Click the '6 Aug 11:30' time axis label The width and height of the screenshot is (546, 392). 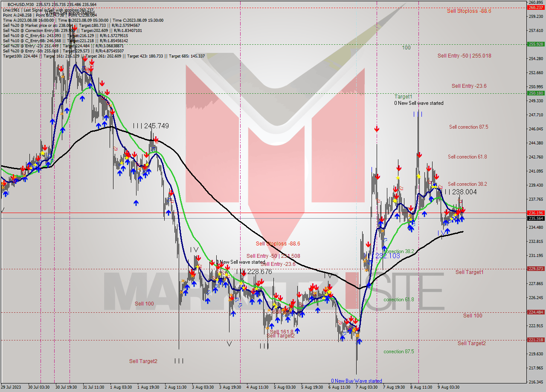tap(339, 387)
